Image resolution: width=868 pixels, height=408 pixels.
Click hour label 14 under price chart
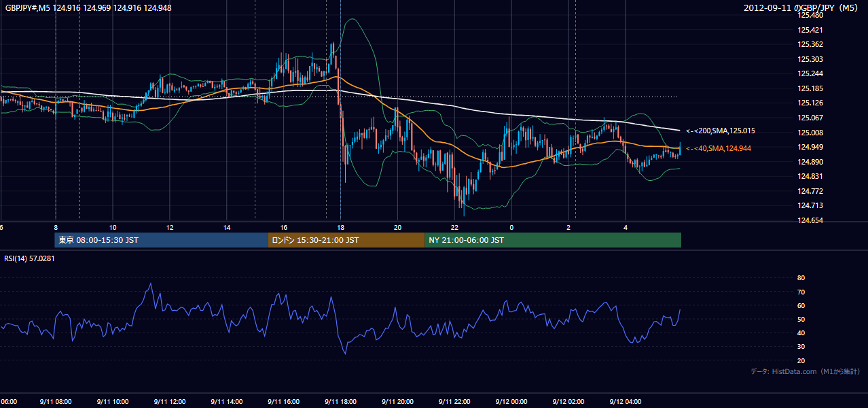tap(227, 227)
